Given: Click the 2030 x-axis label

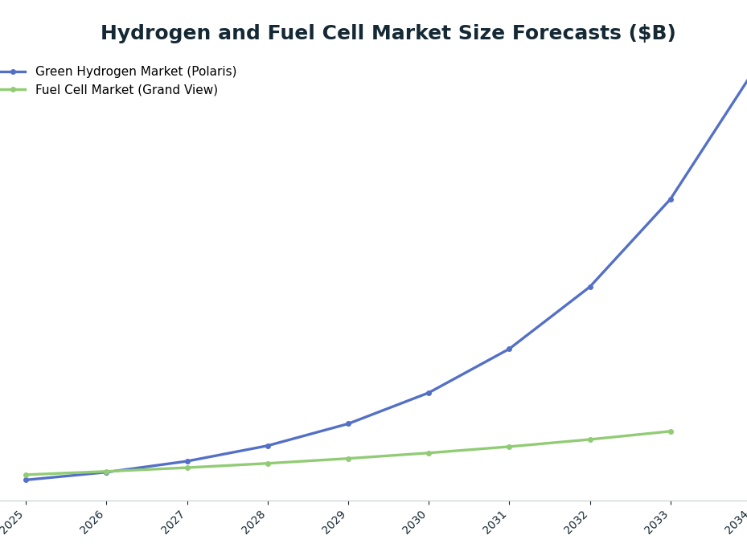Looking at the screenshot, I should tap(414, 522).
